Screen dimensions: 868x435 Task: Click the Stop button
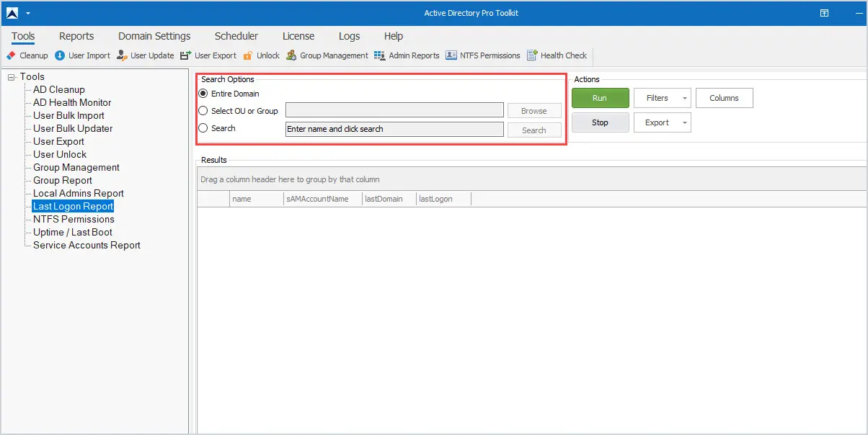pos(601,122)
